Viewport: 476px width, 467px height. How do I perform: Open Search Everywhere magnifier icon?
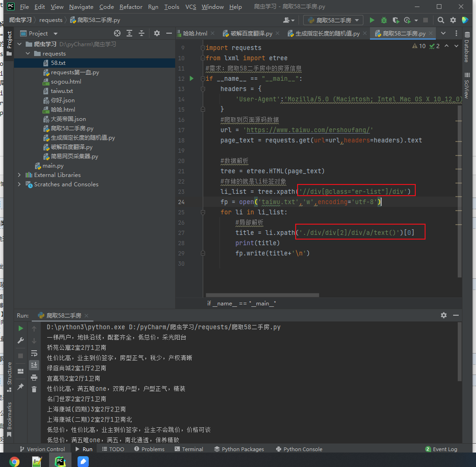(x=440, y=20)
